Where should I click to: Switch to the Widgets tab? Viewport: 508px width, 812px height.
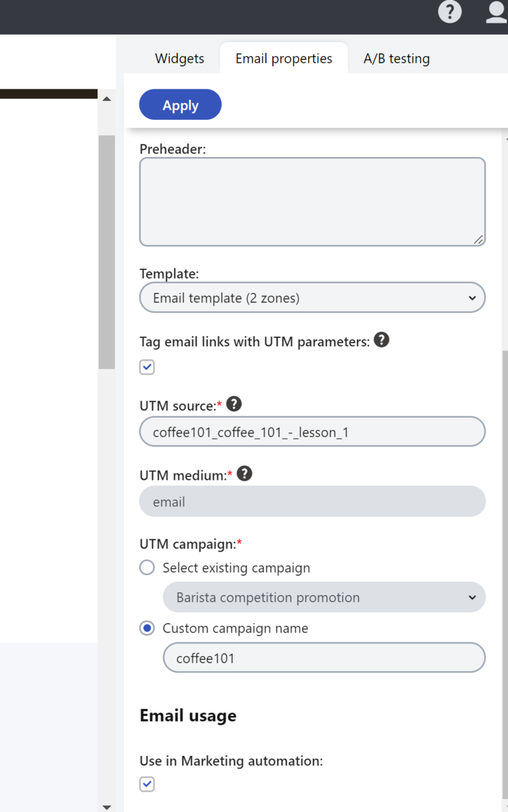[179, 58]
